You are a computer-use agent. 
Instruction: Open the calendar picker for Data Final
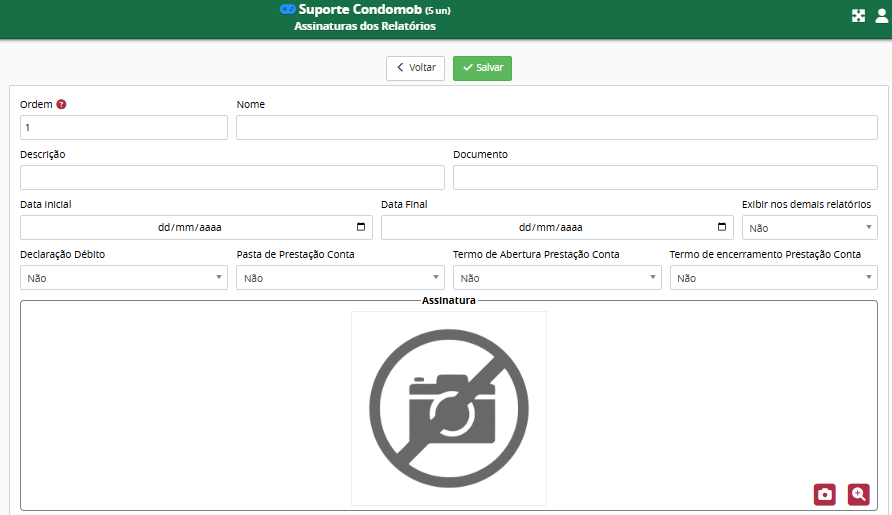click(721, 227)
